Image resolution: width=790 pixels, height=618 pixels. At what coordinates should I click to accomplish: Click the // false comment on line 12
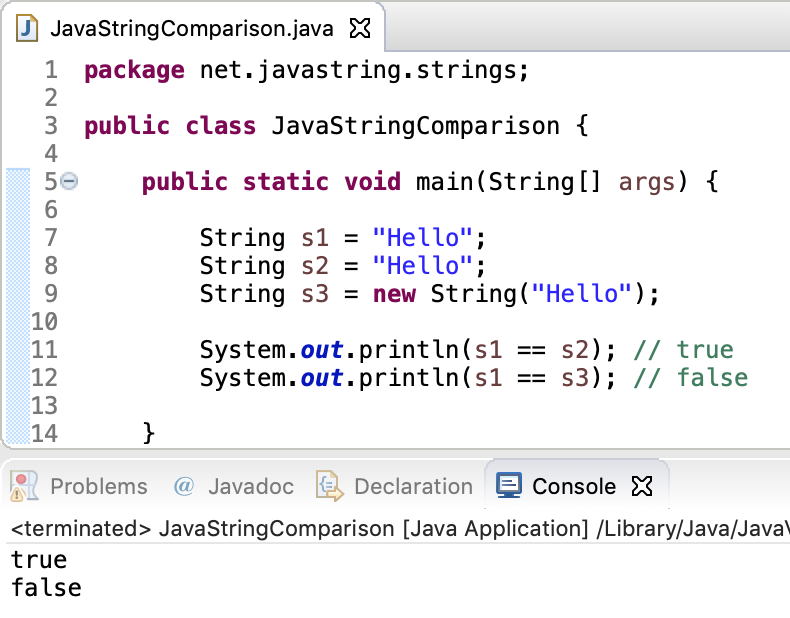pyautogui.click(x=697, y=377)
